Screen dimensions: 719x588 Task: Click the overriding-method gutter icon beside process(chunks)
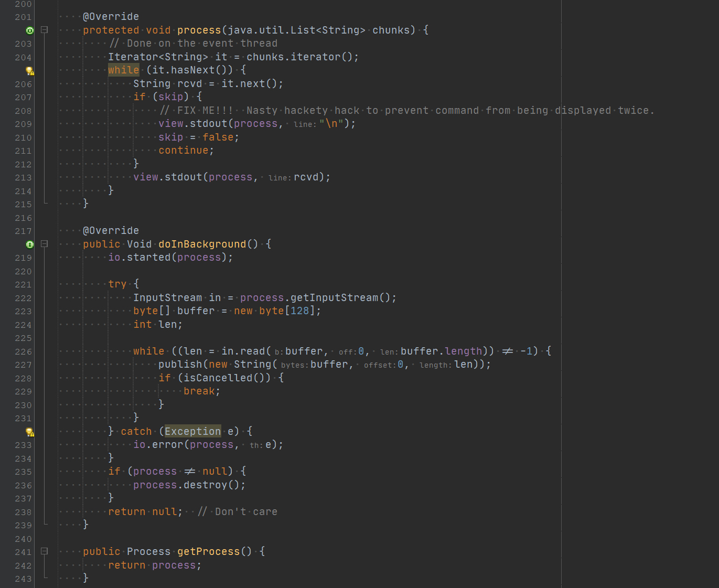click(x=30, y=30)
